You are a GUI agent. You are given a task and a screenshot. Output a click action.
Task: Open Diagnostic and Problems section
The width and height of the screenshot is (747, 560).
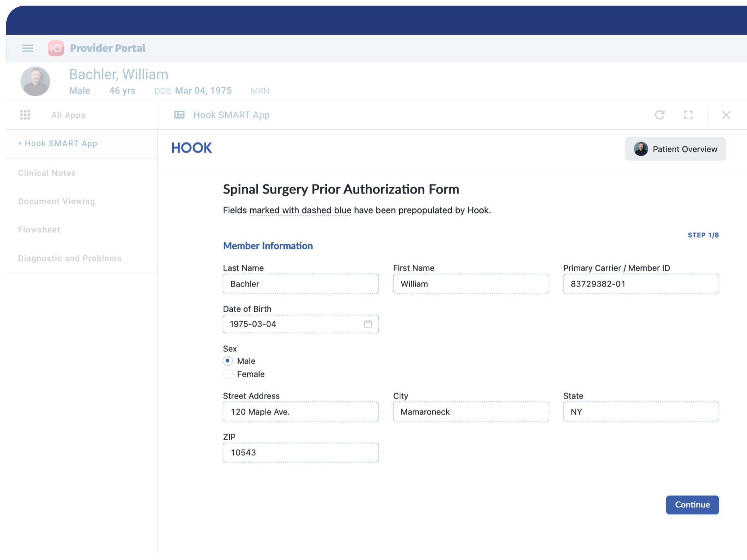70,258
